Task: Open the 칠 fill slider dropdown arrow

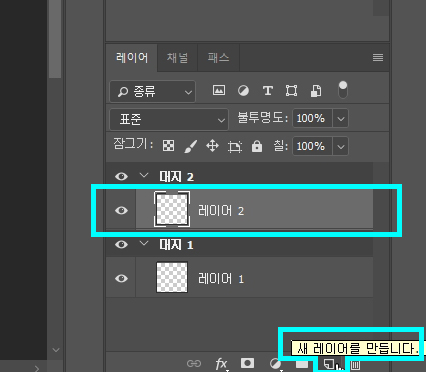Action: tap(340, 146)
